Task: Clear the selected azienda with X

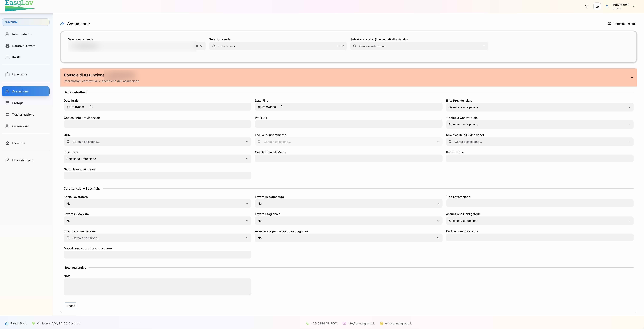Action: pos(197,46)
